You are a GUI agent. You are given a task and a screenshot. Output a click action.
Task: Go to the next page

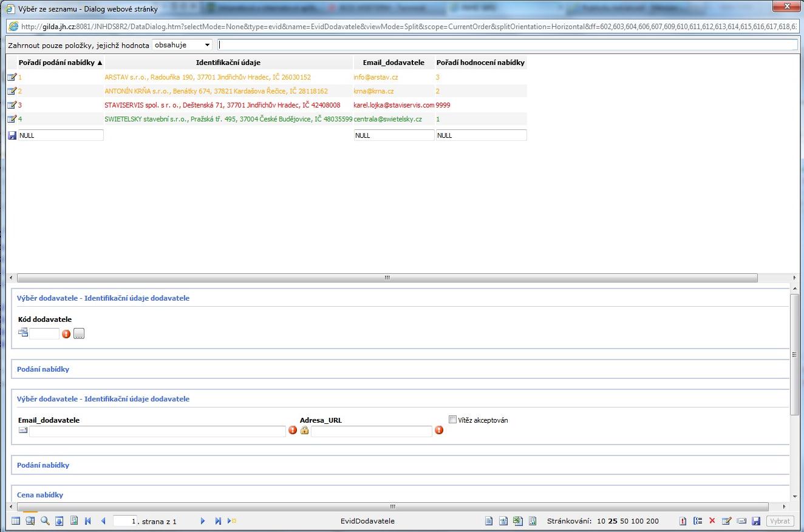tap(203, 521)
